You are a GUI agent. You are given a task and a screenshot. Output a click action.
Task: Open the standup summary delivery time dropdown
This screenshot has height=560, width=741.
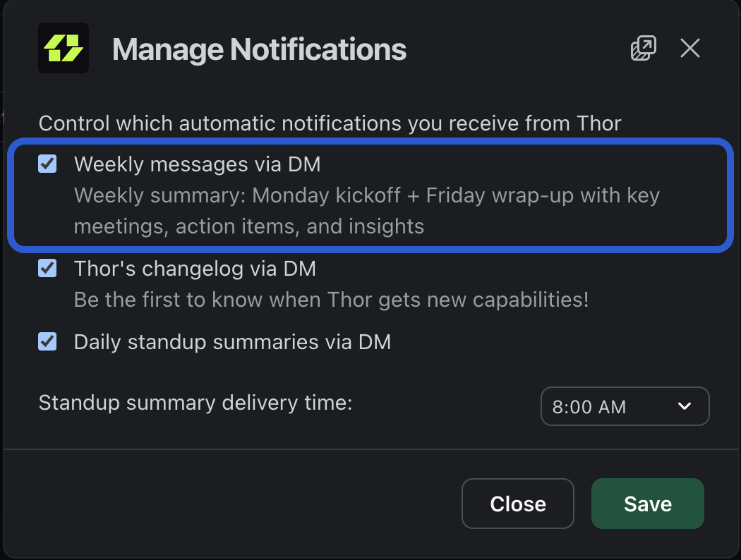point(625,406)
